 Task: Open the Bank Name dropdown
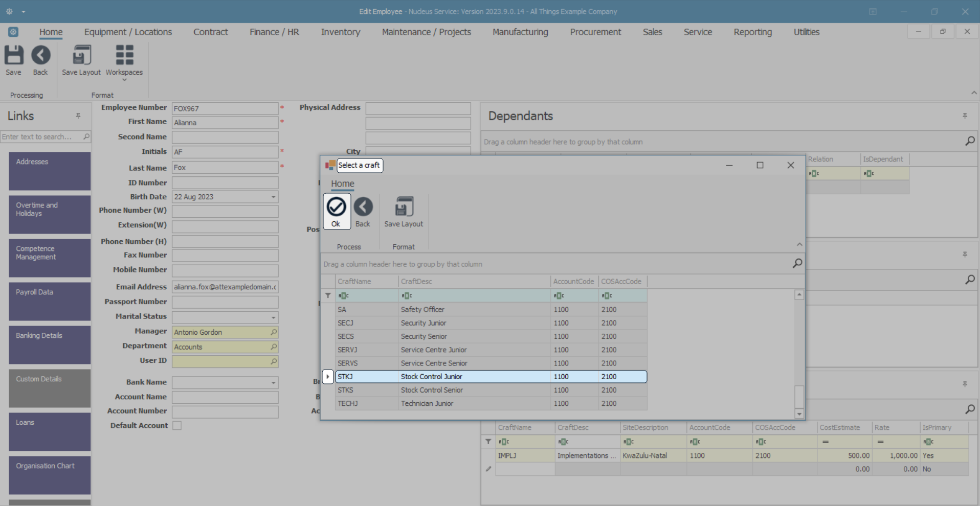(x=273, y=383)
